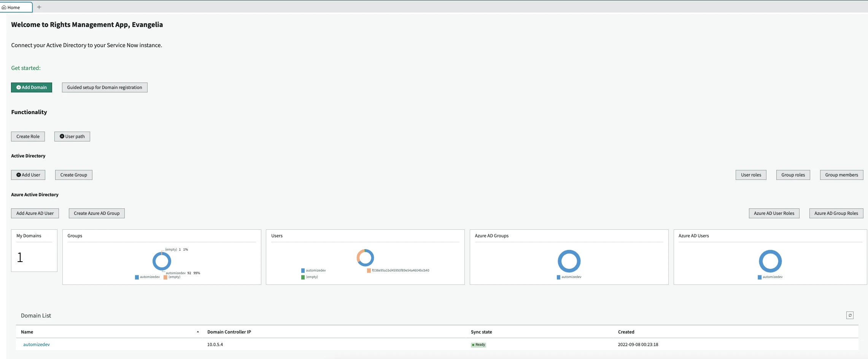This screenshot has width=868, height=359.
Task: Toggle the orange f038e95a legend entry
Action: click(x=369, y=271)
